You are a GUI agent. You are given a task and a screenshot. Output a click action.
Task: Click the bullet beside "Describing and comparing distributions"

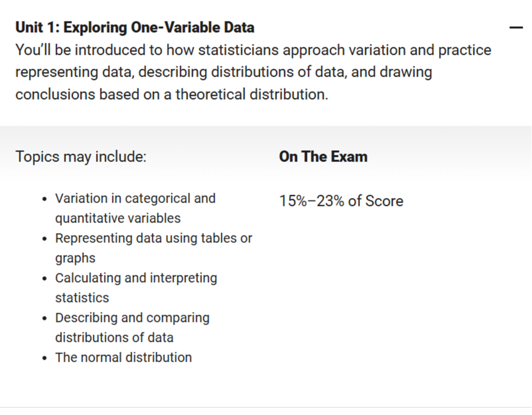point(45,318)
